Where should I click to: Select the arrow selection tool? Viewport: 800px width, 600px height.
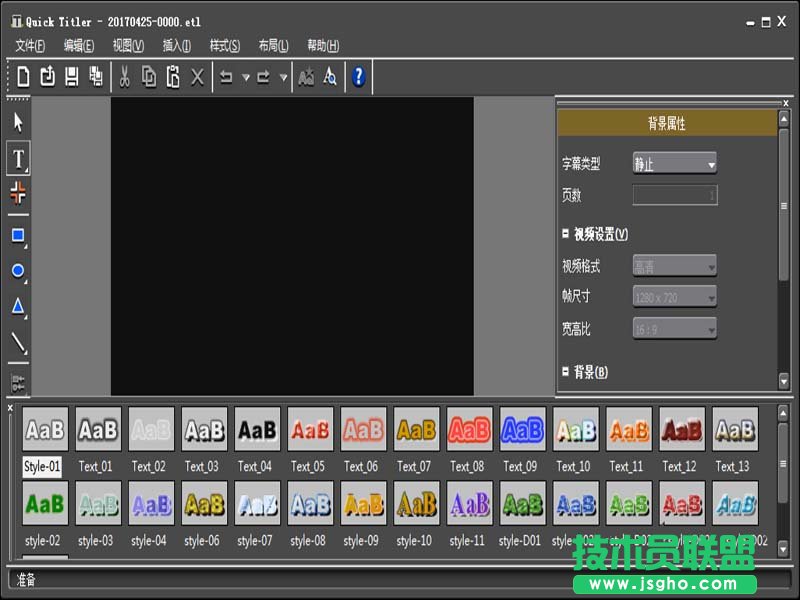16,120
